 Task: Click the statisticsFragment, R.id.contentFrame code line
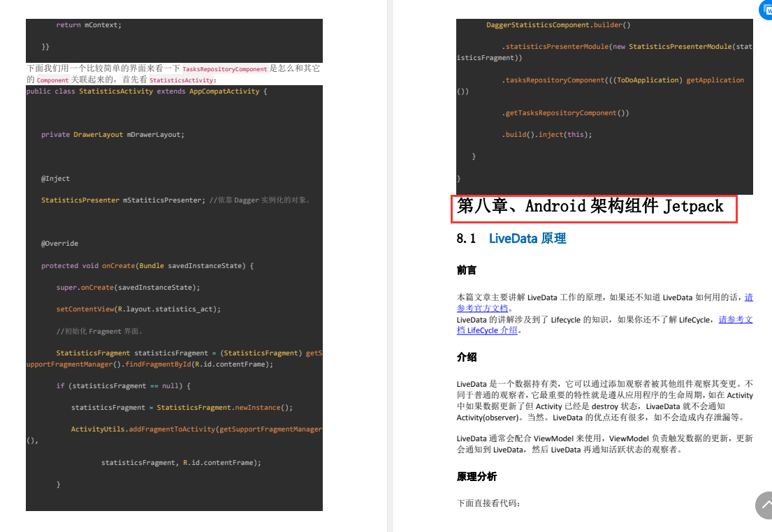click(x=181, y=462)
